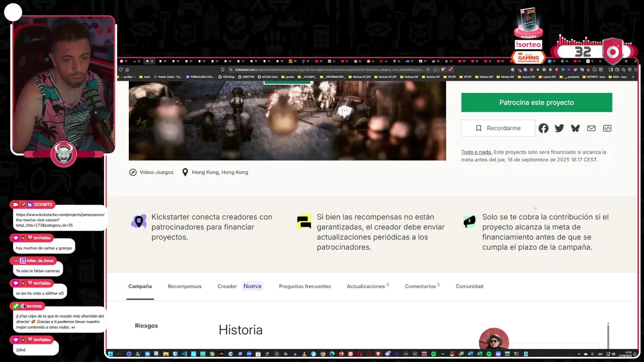Open the VR ESP bookmarks folder
The image size is (644, 362).
[x=449, y=77]
